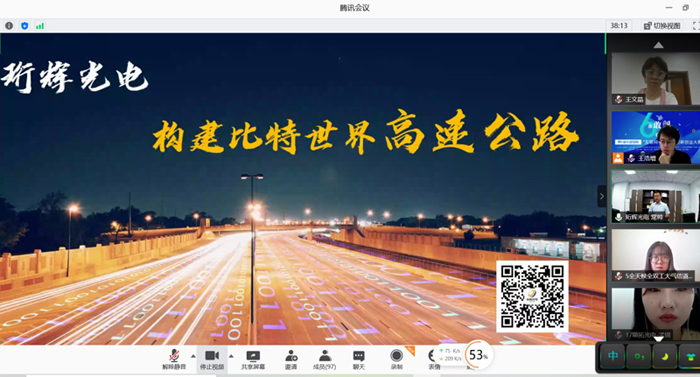
Task: Expand the audio options arrow beside microphone
Action: click(193, 356)
